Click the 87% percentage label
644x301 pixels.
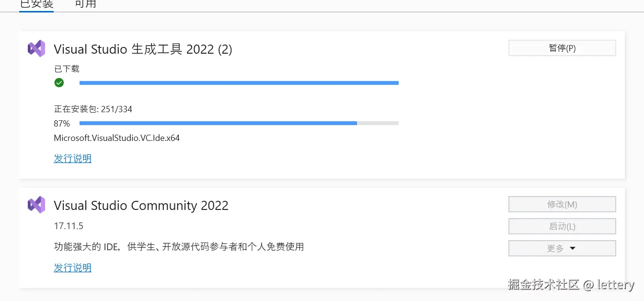tap(62, 124)
